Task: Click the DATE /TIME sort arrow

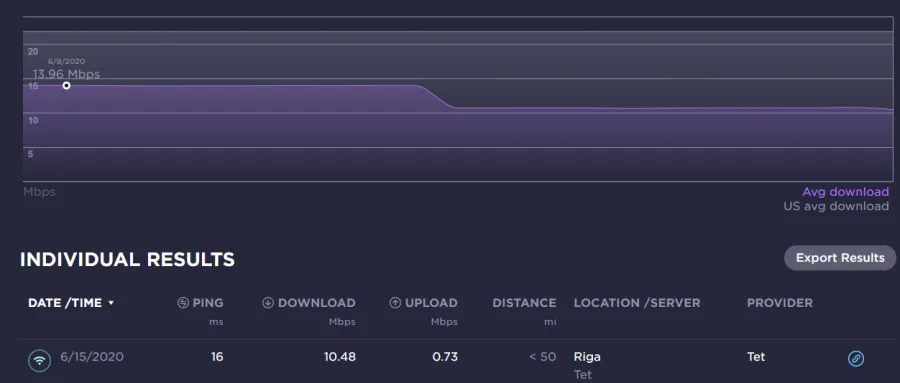Action: click(x=111, y=303)
